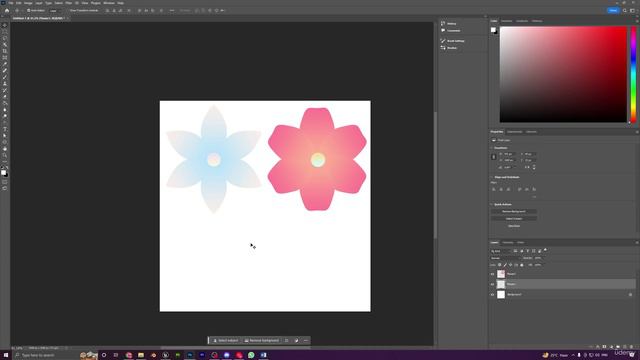Click the Background layer thumbnail
This screenshot has width=640, height=360.
(x=501, y=294)
